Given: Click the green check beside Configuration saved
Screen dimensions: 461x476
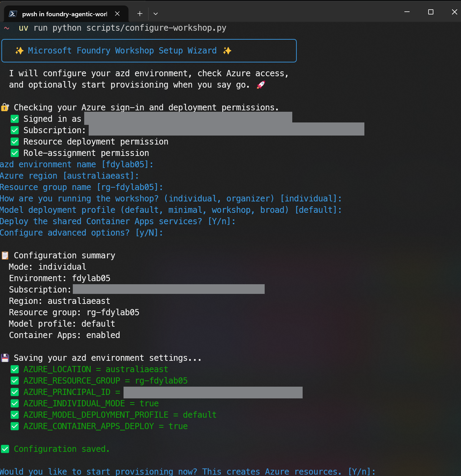Looking at the screenshot, I should pyautogui.click(x=5, y=449).
